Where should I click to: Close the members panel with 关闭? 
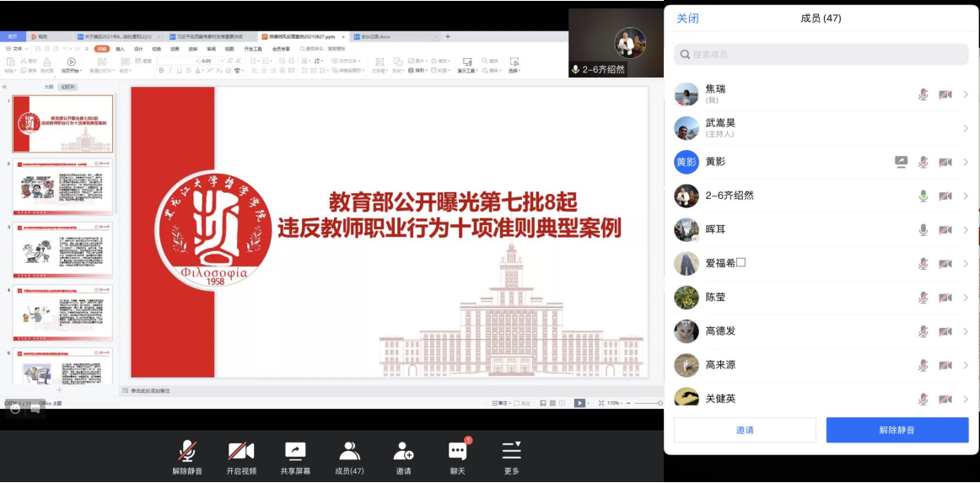(x=687, y=19)
